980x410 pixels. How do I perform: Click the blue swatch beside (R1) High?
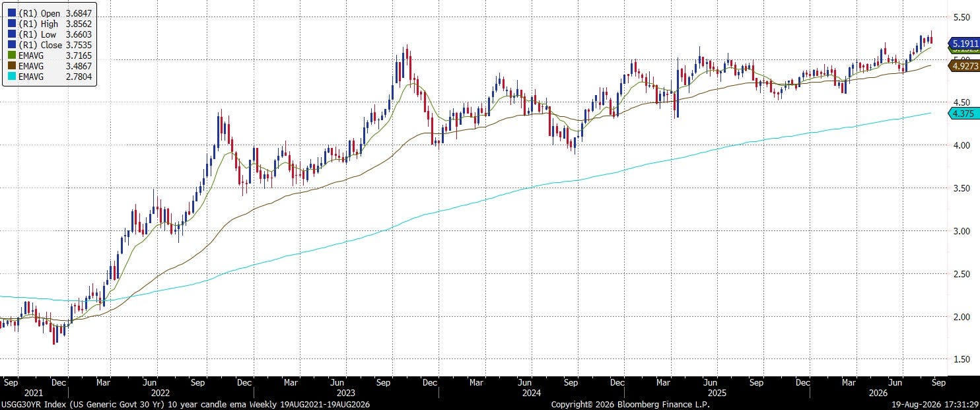(12, 24)
